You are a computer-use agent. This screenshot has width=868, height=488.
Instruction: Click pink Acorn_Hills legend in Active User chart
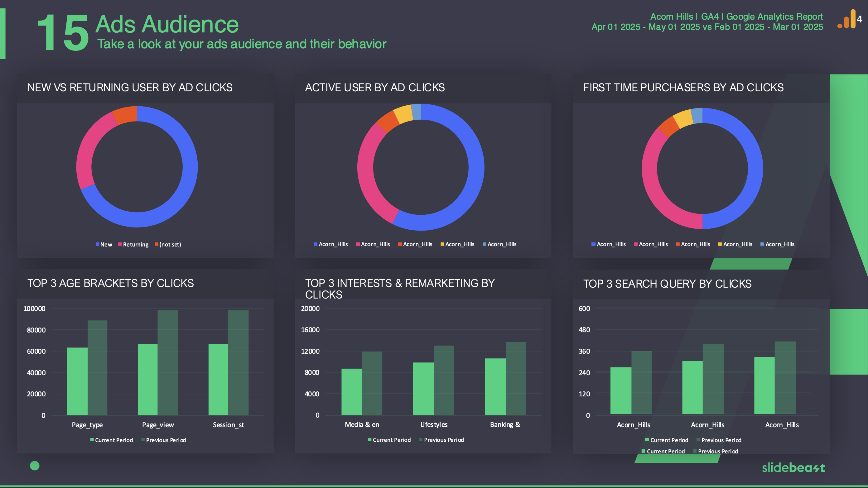point(373,244)
